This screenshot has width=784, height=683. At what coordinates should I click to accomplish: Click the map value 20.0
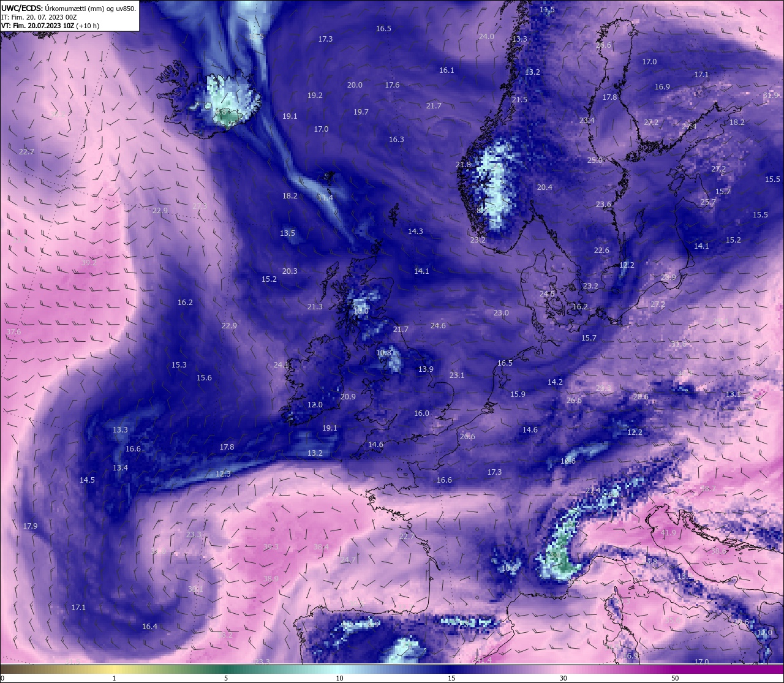click(355, 85)
